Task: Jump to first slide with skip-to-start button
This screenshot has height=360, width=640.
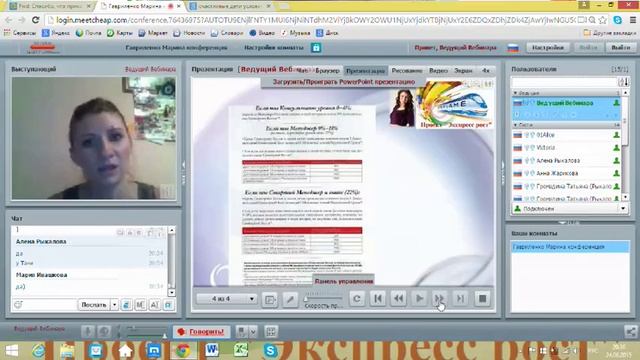Action: click(378, 299)
